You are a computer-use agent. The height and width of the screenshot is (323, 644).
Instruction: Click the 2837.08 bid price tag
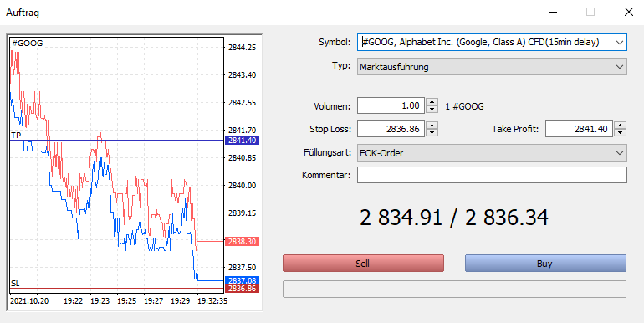[x=242, y=280]
